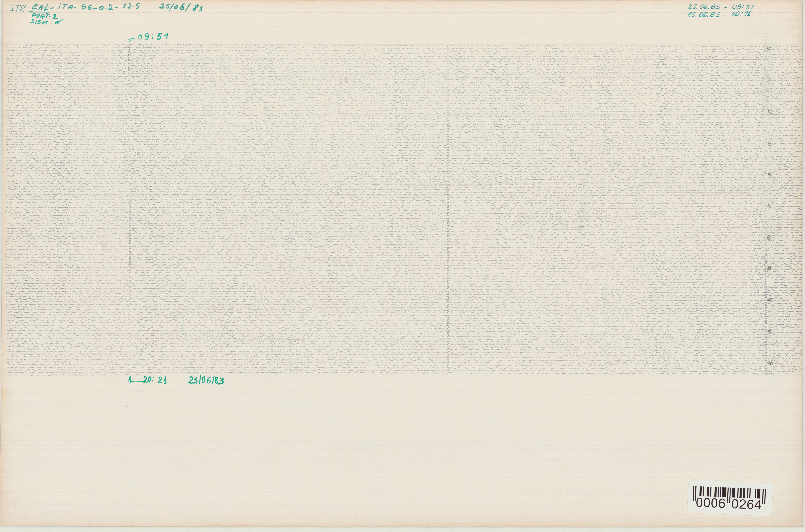Click the hour label '20' on the right margin
Image resolution: width=805 pixels, height=532 pixels.
(770, 363)
